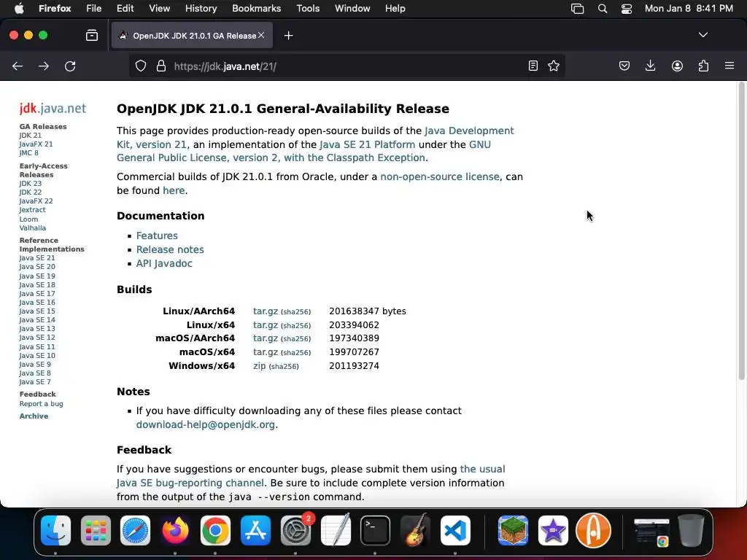Image resolution: width=747 pixels, height=560 pixels.
Task: Click download-help@openjdk.org email link
Action: pos(205,424)
